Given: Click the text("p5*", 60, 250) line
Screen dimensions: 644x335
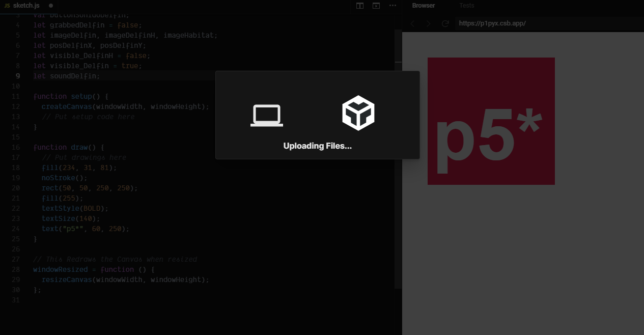Looking at the screenshot, I should coord(86,229).
